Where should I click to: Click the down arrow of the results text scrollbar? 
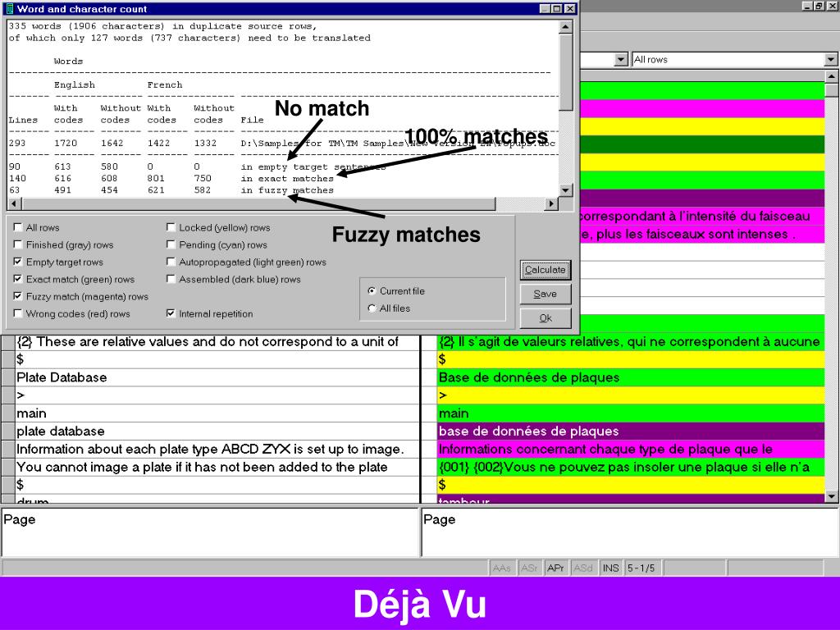pos(565,190)
